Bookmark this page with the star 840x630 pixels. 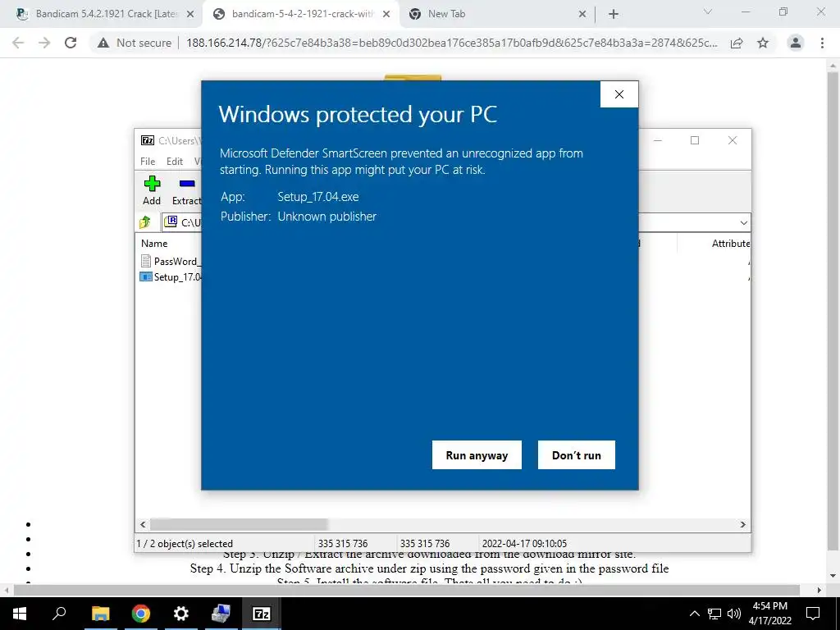click(763, 43)
